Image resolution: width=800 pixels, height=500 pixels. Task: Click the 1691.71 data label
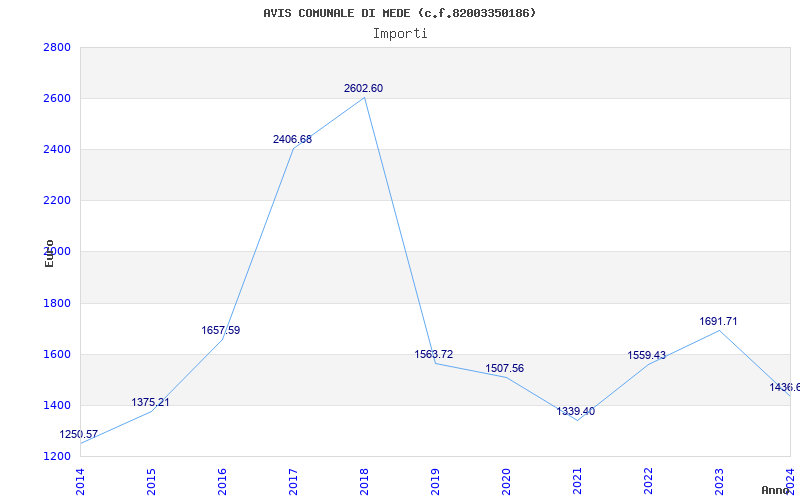[718, 321]
